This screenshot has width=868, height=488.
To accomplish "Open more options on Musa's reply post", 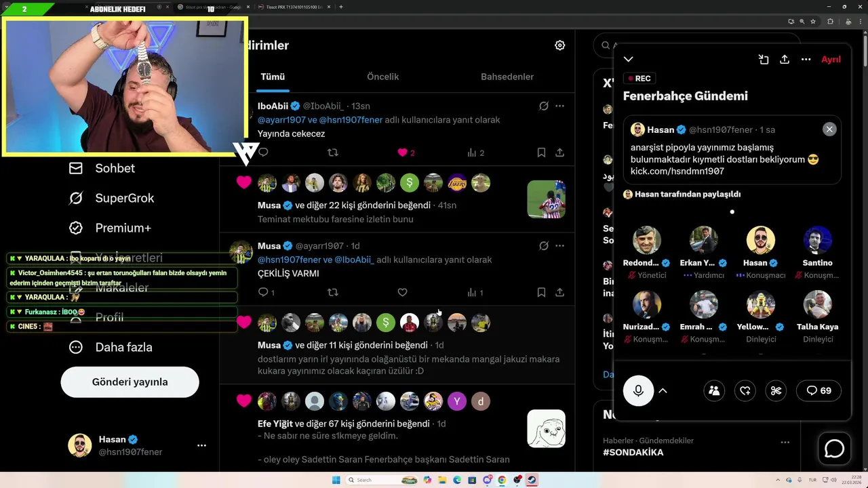I will (x=559, y=245).
